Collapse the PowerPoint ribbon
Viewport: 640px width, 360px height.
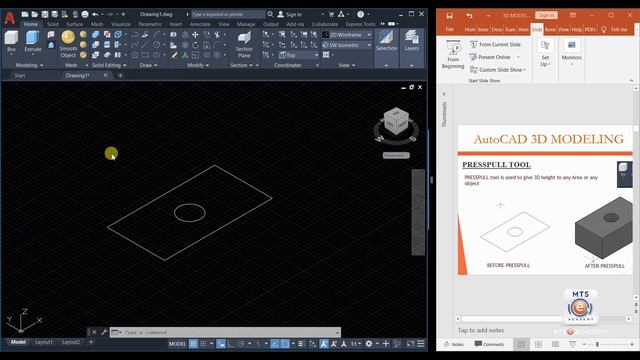pyautogui.click(x=631, y=80)
